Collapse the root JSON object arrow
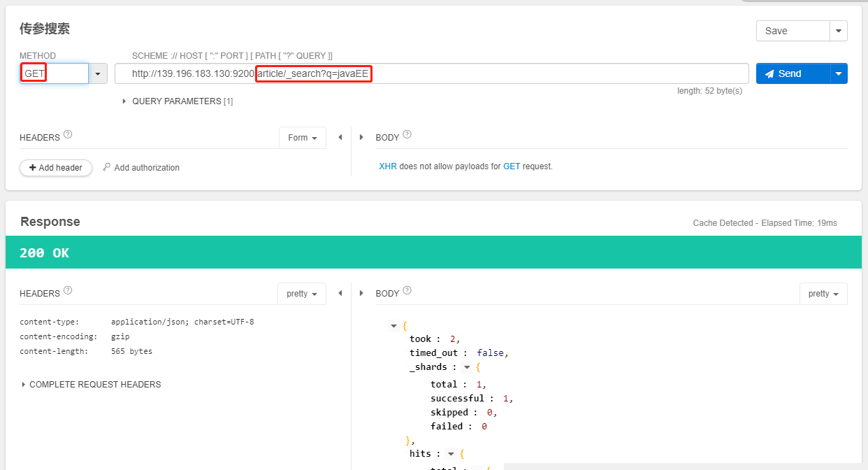The height and width of the screenshot is (470, 868). pyautogui.click(x=393, y=326)
